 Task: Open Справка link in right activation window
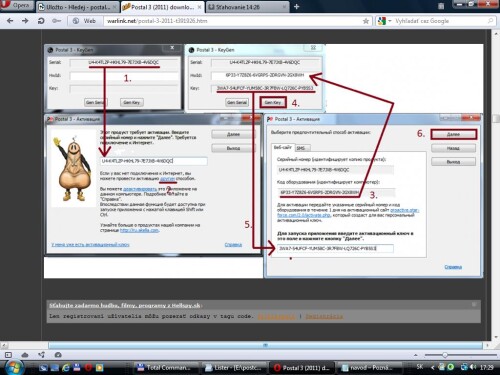click(x=453, y=267)
